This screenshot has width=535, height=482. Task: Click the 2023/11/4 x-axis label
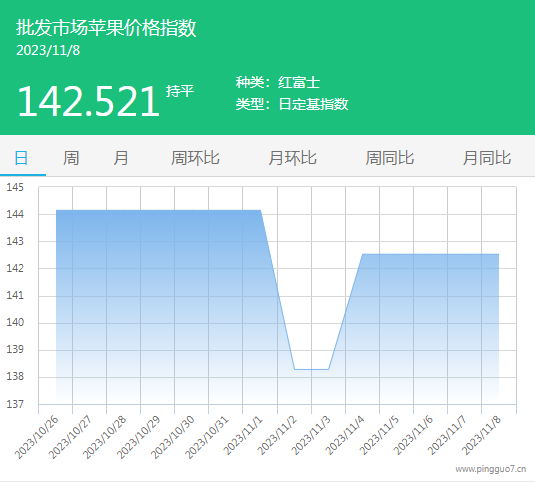(345, 436)
